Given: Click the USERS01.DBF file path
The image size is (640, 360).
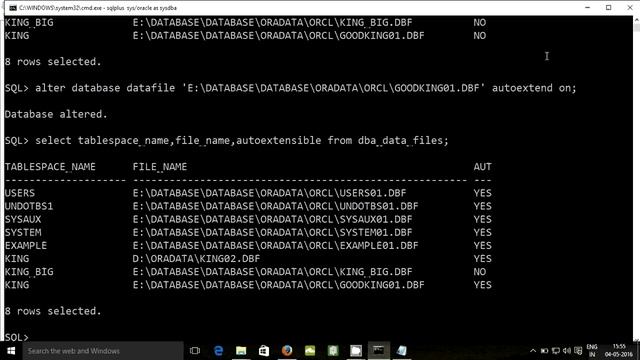Looking at the screenshot, I should 269,193.
